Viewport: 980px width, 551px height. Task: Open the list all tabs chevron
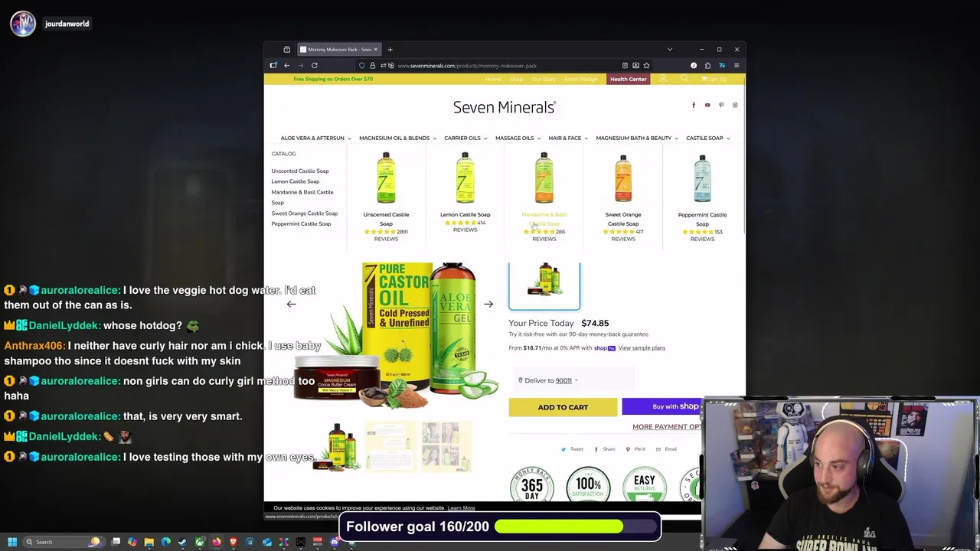point(670,50)
